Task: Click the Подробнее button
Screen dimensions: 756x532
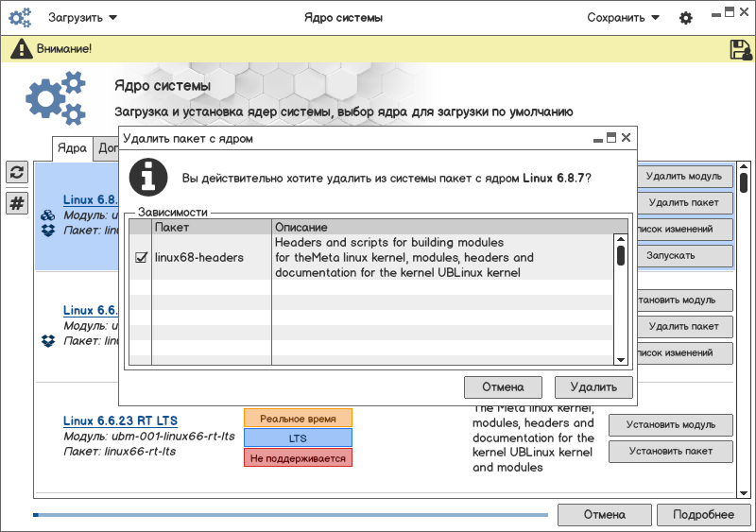Action: (702, 515)
